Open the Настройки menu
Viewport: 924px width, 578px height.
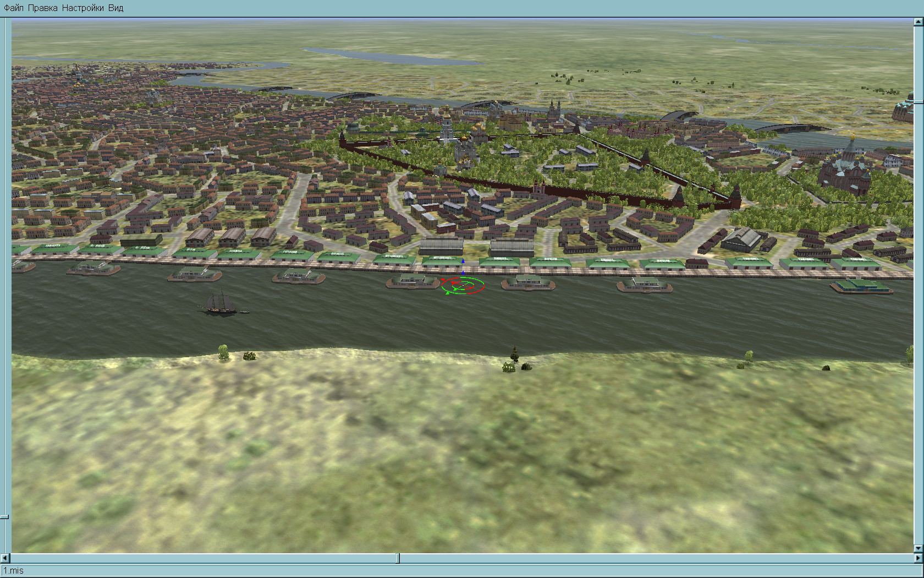pyautogui.click(x=82, y=8)
